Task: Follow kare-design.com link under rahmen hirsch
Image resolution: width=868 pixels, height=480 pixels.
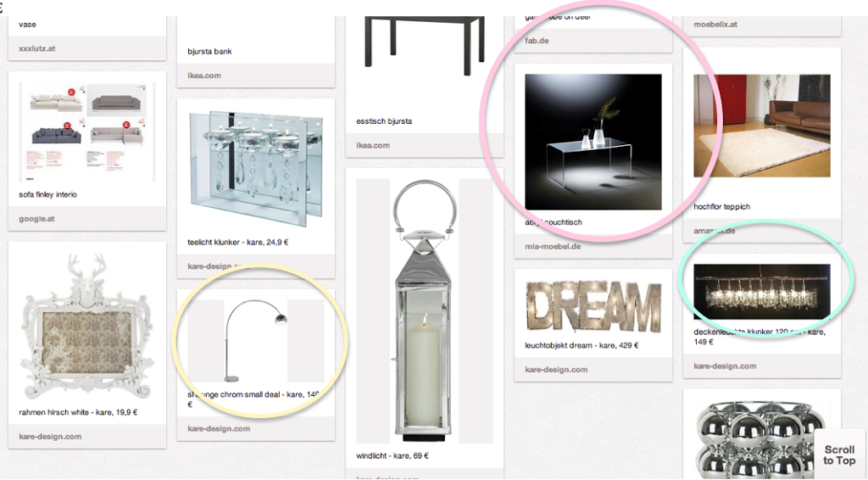Action: coord(50,436)
